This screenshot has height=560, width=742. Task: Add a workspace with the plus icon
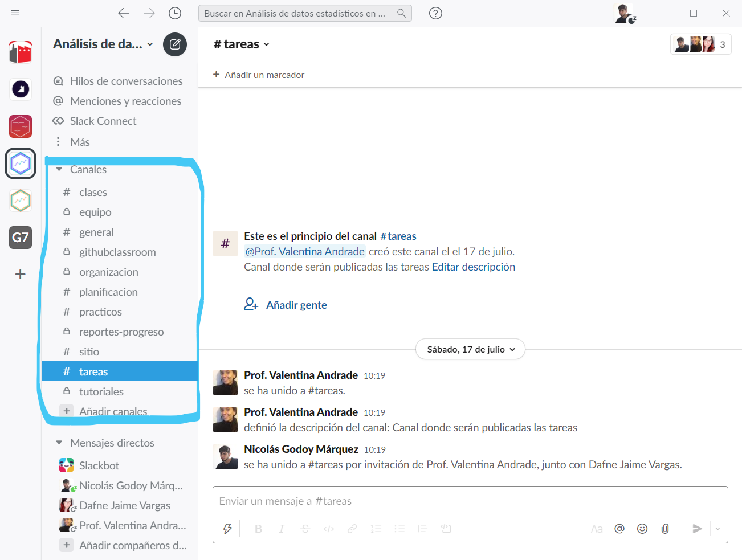[21, 274]
